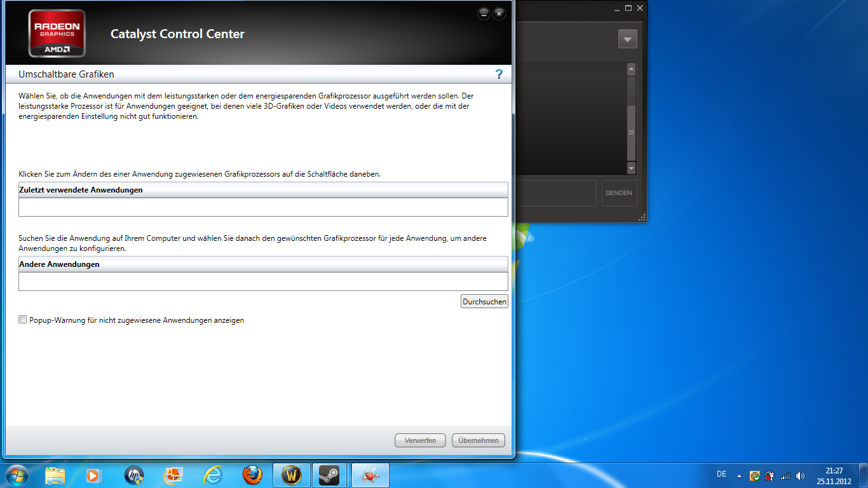Screen dimensions: 868x488
Task: Switch to the Steam taskbar button
Action: click(329, 475)
